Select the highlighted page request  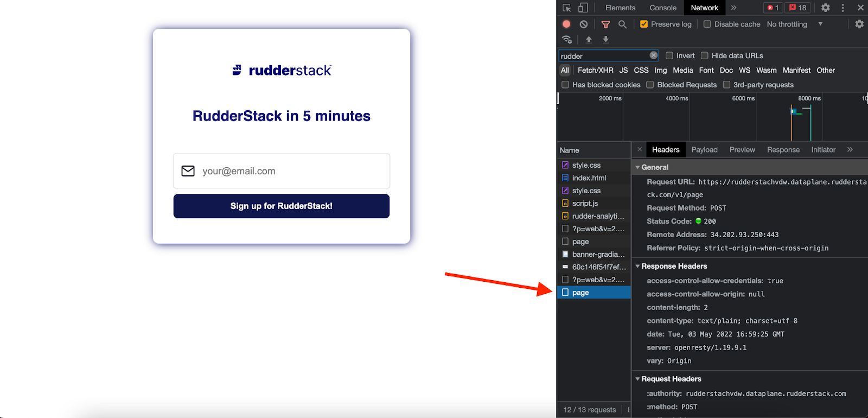pos(594,293)
